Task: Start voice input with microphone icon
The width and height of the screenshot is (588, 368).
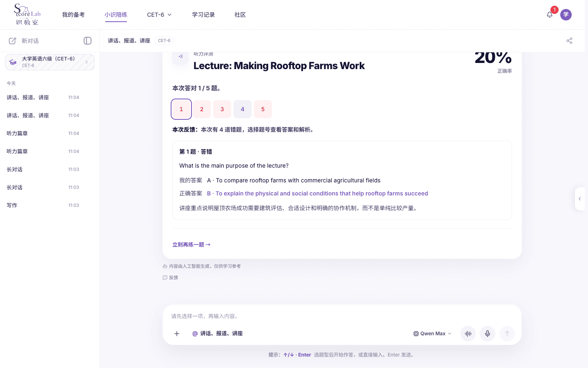Action: click(x=488, y=334)
